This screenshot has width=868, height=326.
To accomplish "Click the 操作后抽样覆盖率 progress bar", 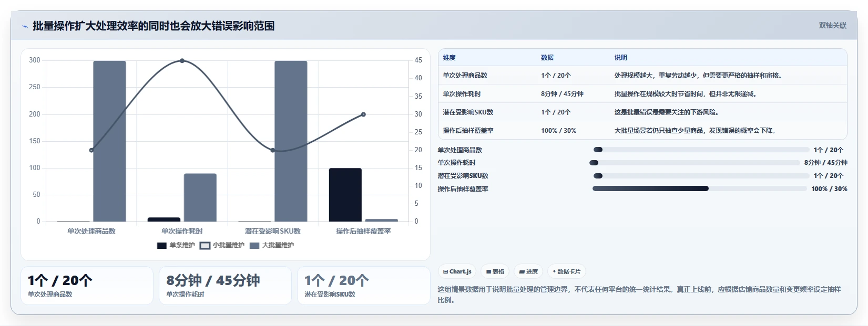I will pos(700,188).
